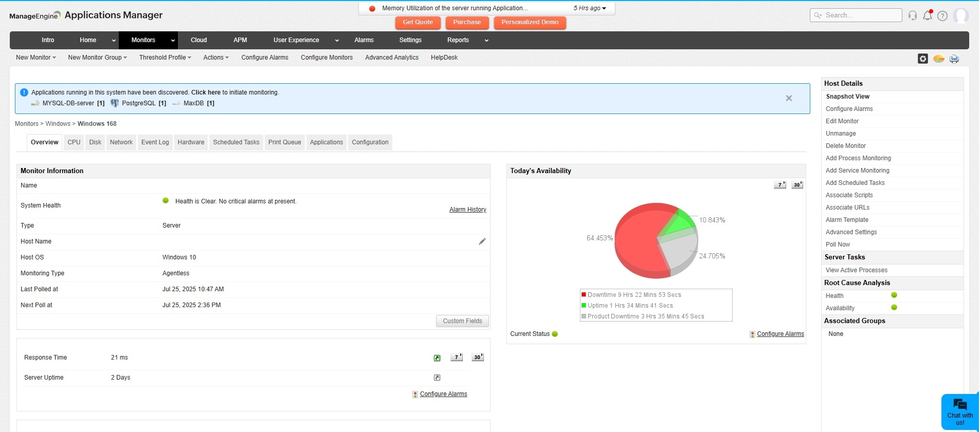Click the MaxDB icon in the banner

(x=176, y=103)
